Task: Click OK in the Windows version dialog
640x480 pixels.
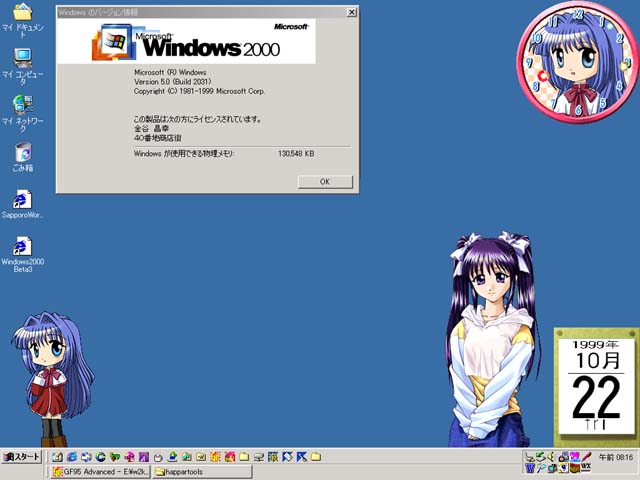Action: tap(325, 182)
